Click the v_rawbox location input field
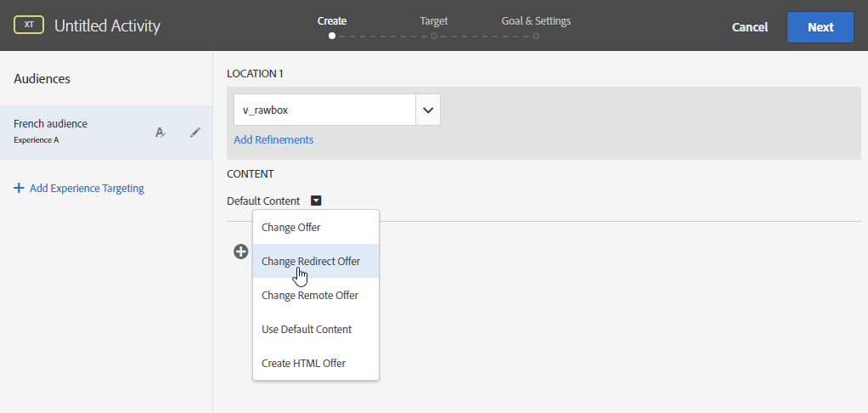The height and width of the screenshot is (413, 868). pos(324,110)
